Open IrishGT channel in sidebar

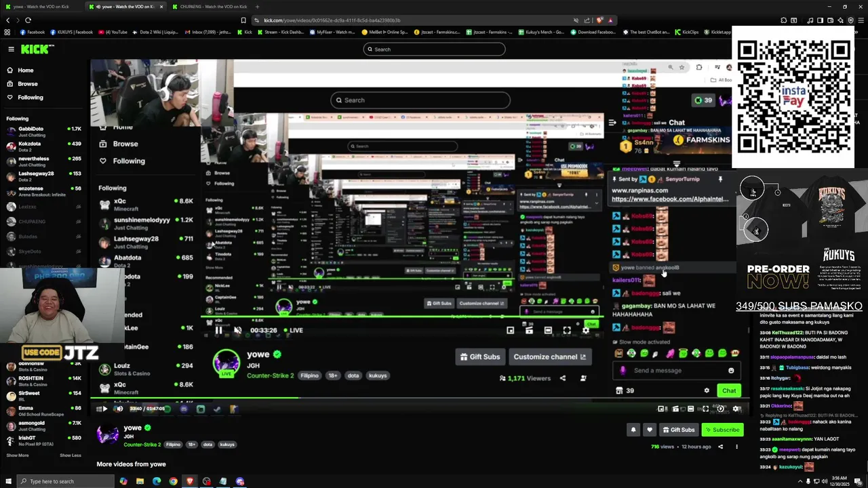(x=43, y=441)
